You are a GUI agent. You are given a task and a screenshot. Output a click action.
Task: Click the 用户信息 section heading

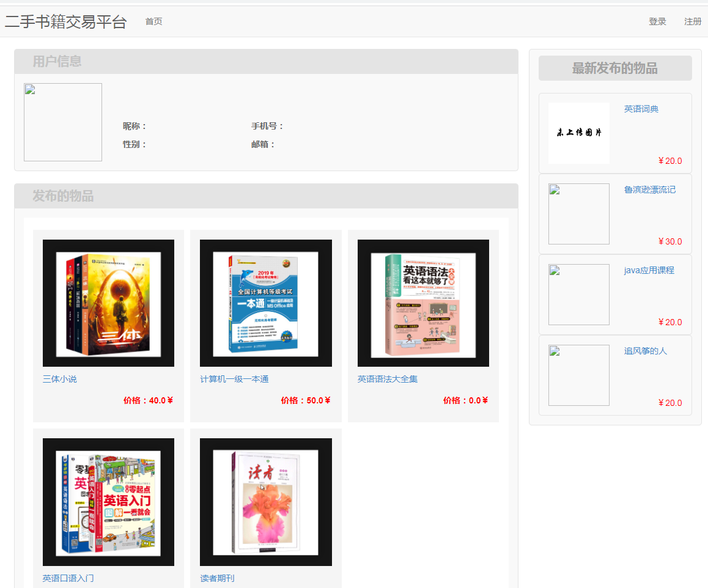tap(57, 61)
